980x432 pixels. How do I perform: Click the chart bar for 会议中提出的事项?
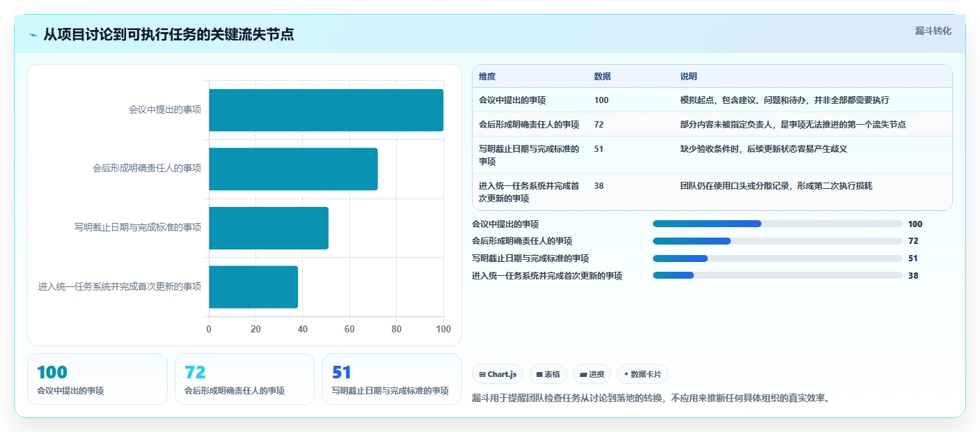point(326,110)
